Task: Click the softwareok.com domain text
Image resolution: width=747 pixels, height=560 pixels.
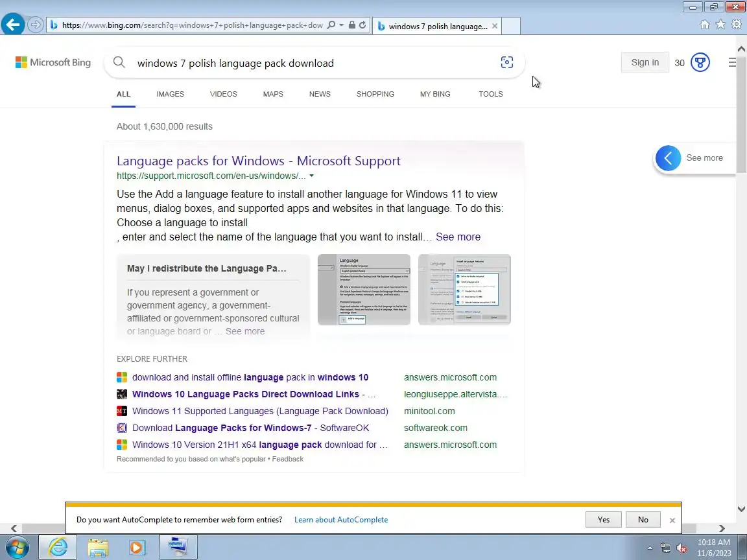Action: [436, 428]
